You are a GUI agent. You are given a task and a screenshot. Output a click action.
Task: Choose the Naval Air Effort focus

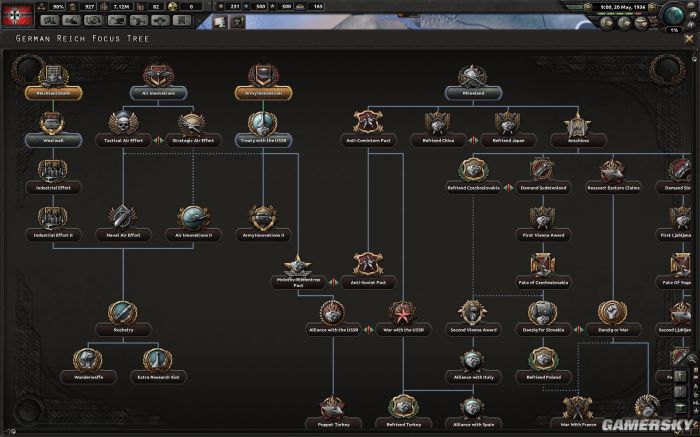coord(123,225)
